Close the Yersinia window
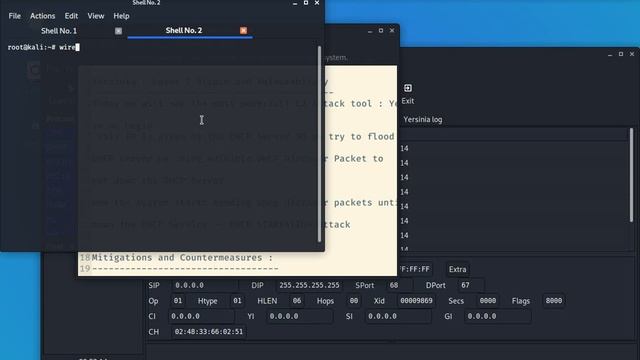Screen dimensions: 640x360 [x=632, y=54]
